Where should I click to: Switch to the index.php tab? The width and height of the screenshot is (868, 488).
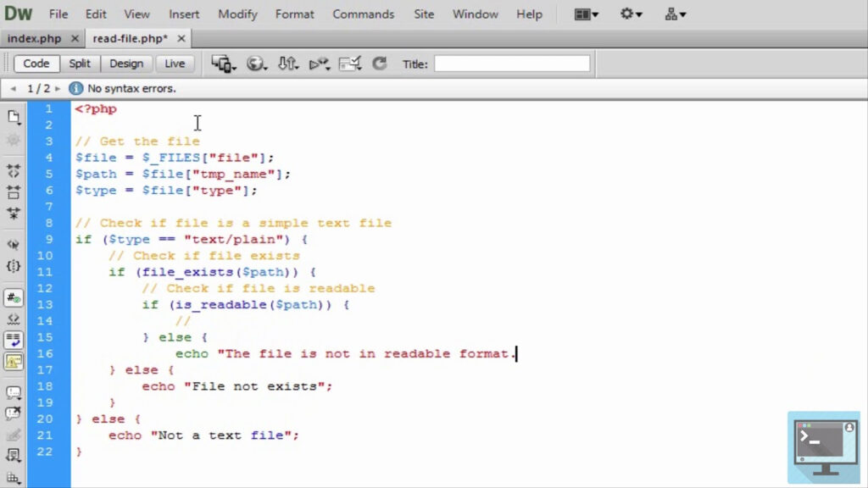(x=34, y=39)
